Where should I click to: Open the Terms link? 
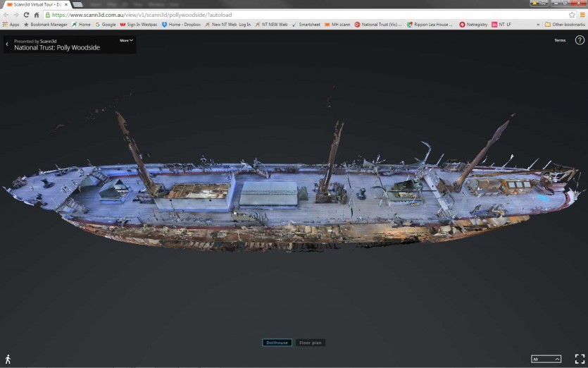coord(559,40)
